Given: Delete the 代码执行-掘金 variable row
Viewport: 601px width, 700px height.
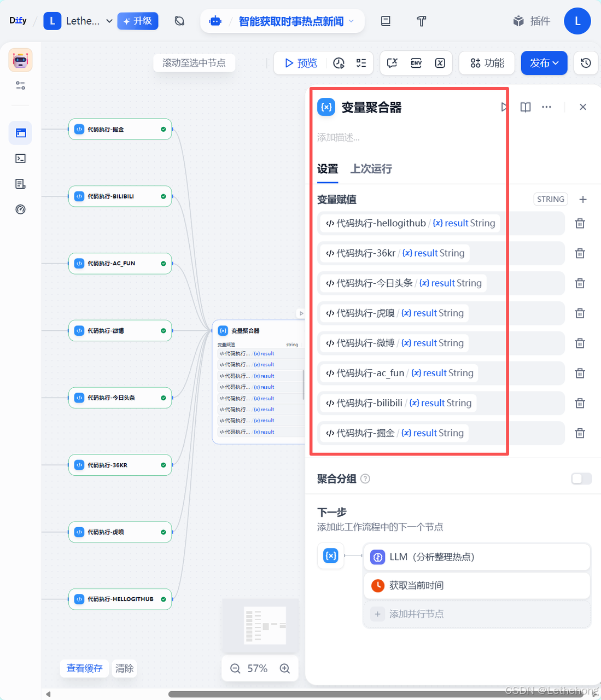Looking at the screenshot, I should (x=580, y=433).
